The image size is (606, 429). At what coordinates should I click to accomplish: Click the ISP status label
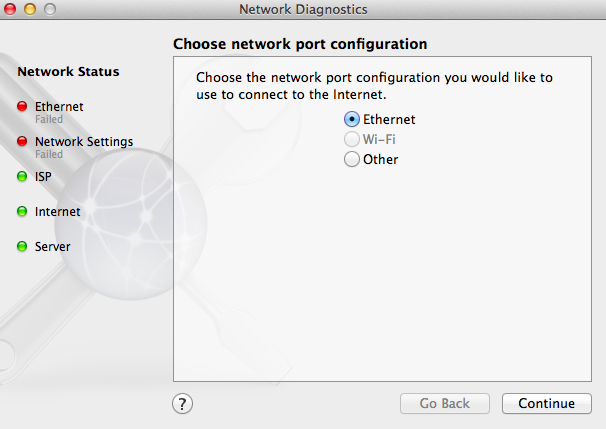tap(43, 177)
